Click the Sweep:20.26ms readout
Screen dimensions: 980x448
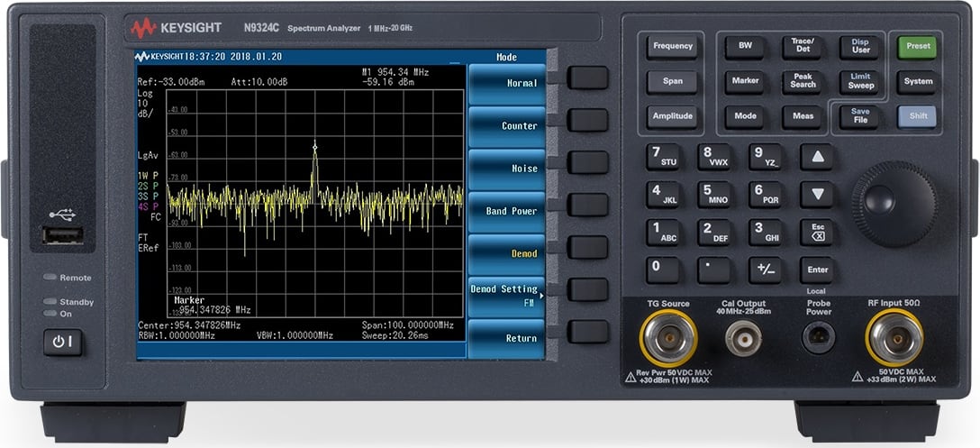[x=395, y=336]
